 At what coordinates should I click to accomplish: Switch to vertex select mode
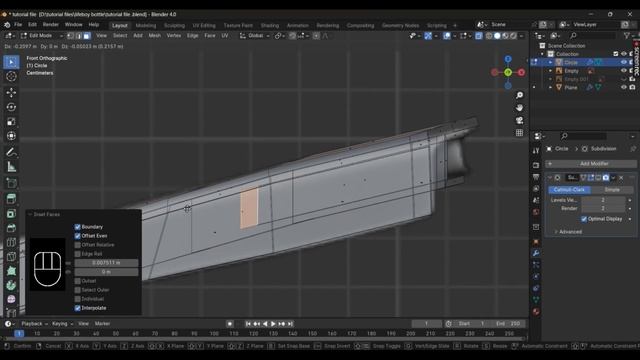coord(71,36)
